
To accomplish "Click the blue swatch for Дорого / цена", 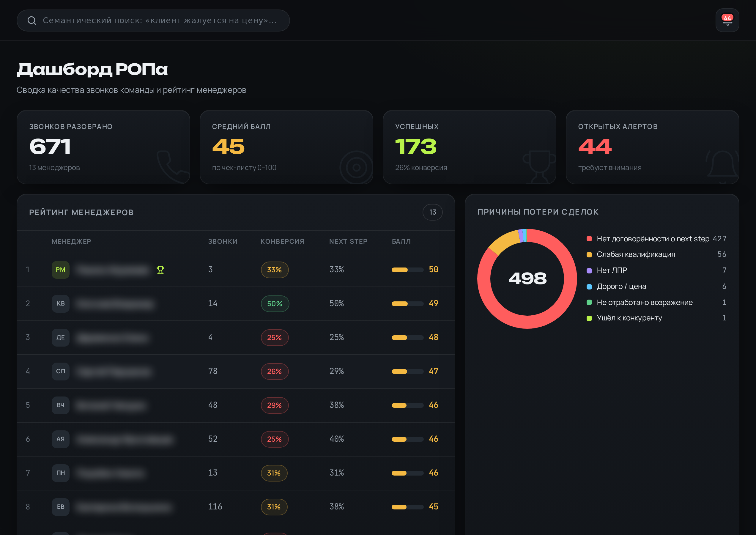I will [589, 287].
